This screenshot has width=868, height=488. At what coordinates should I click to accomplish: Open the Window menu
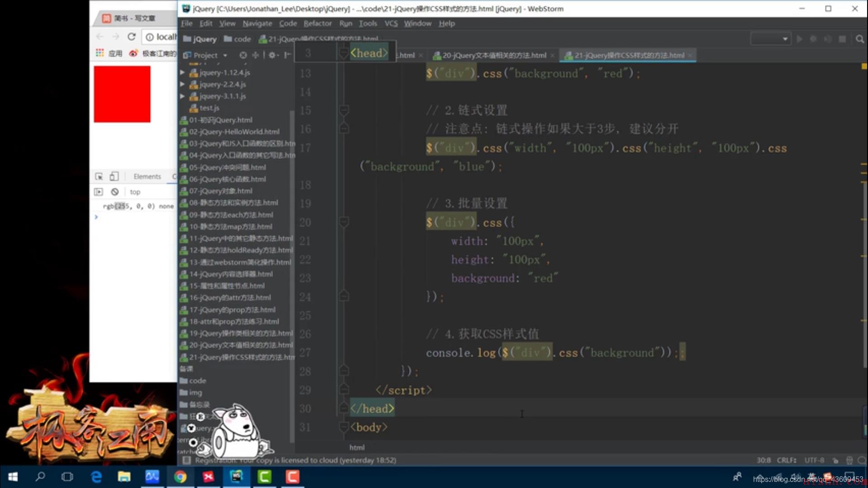pyautogui.click(x=417, y=23)
